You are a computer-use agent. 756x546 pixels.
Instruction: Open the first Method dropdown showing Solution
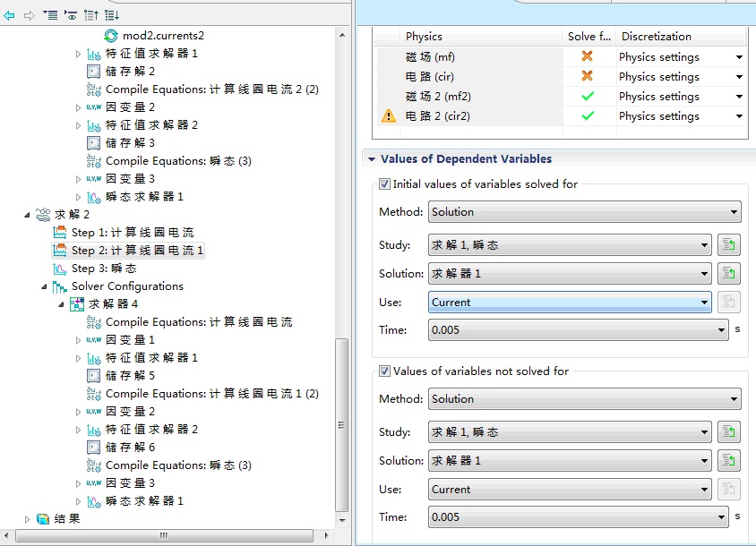pyautogui.click(x=584, y=212)
